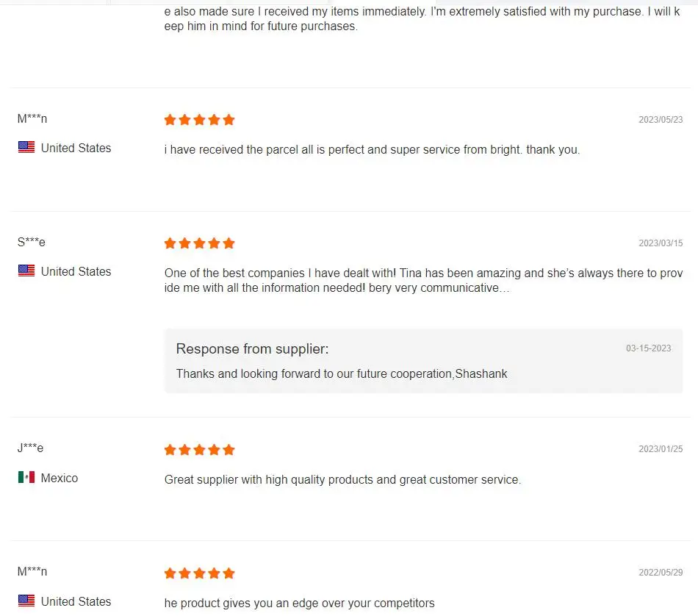Click the Mexico flag under reviewer J***e

click(26, 478)
